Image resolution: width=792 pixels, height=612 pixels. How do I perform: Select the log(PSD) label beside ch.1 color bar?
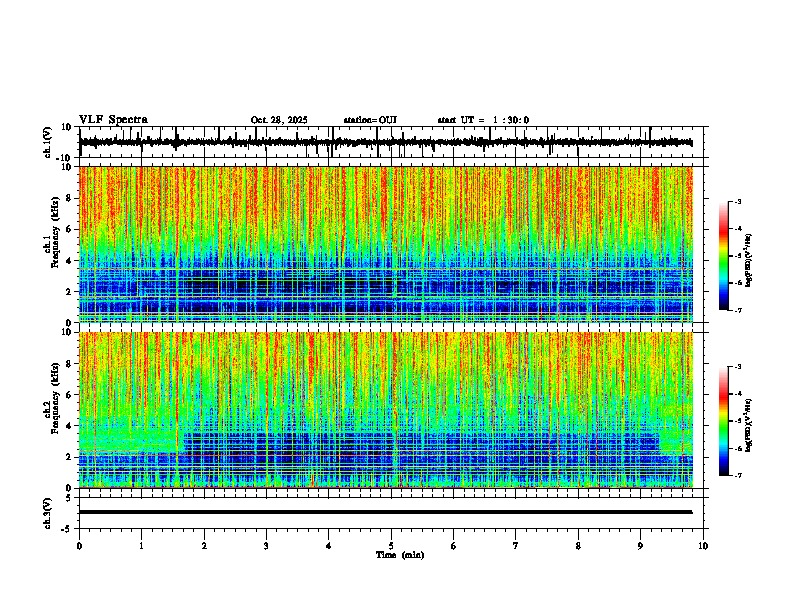pos(749,260)
